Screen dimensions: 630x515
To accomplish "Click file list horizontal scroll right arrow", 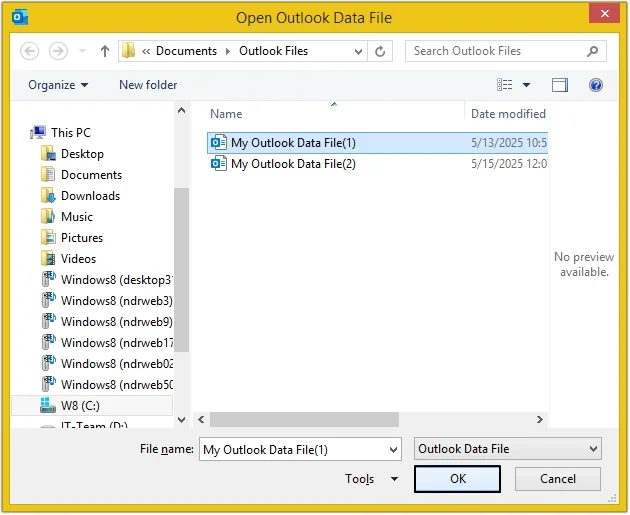I will 540,420.
